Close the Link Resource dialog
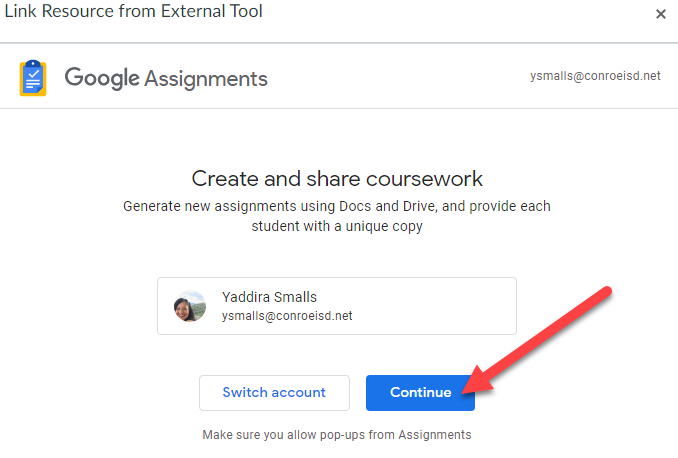Screen dimensions: 678x458 click(x=660, y=14)
